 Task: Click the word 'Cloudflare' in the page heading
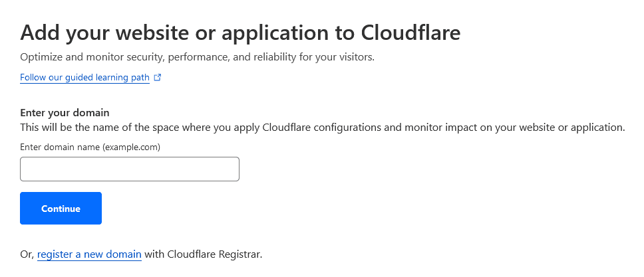410,33
